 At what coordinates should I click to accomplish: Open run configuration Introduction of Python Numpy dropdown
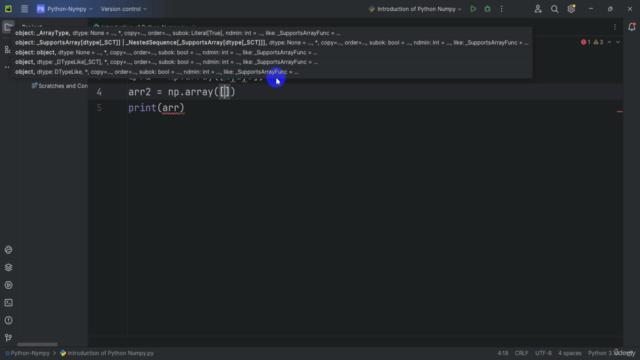(415, 9)
